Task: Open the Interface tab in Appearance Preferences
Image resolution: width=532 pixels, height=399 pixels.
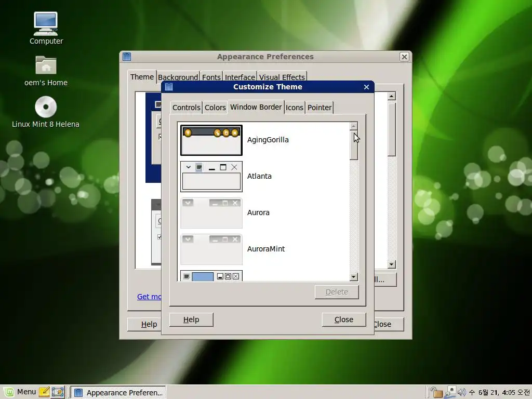Action: point(240,77)
